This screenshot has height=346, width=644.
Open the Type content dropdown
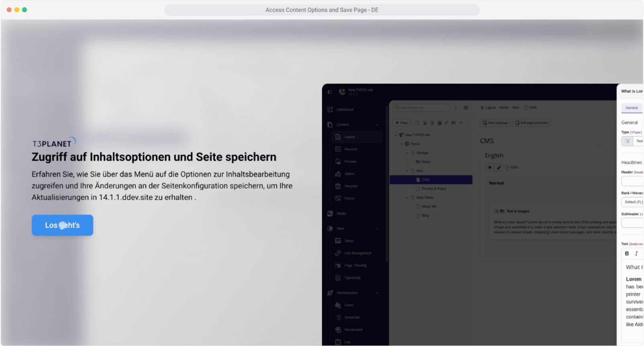click(x=632, y=141)
